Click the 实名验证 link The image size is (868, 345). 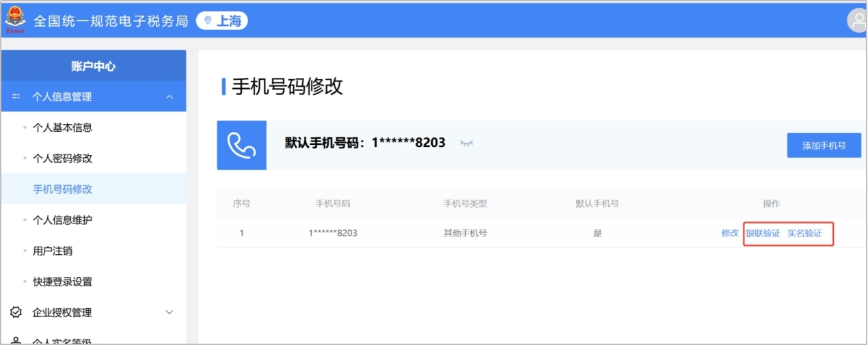(x=804, y=233)
